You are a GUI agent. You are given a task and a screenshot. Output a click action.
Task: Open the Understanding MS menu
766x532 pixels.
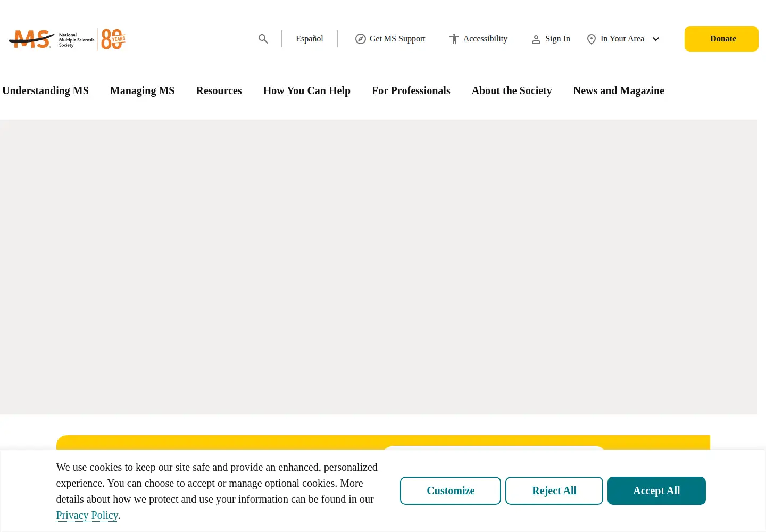tap(45, 90)
